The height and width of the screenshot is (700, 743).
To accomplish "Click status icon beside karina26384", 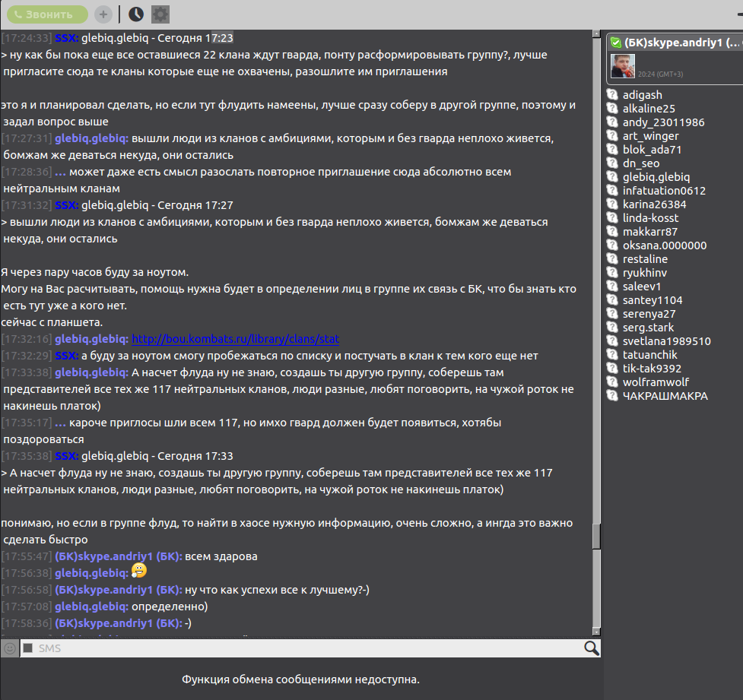I will [613, 204].
